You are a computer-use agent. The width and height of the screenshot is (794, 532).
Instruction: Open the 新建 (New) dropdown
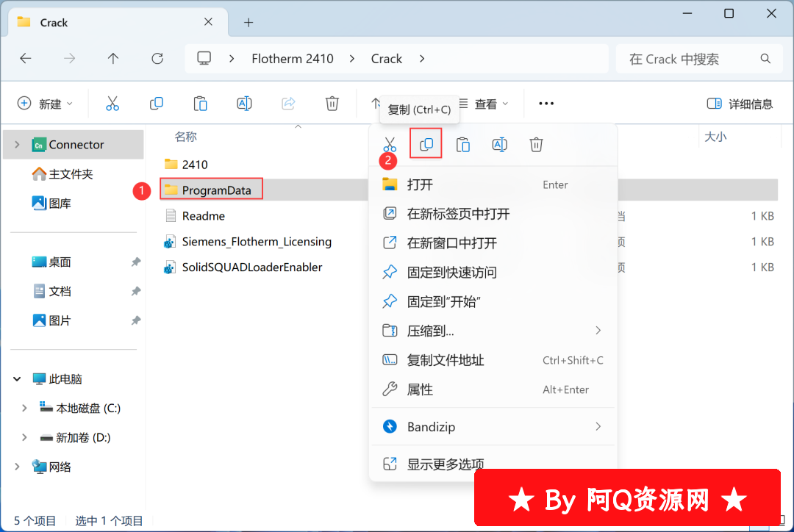45,104
